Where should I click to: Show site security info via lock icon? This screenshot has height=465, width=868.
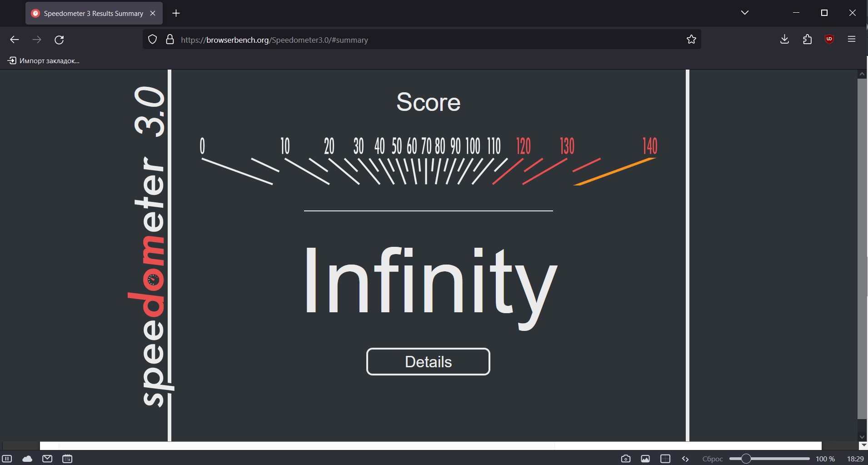pos(170,40)
